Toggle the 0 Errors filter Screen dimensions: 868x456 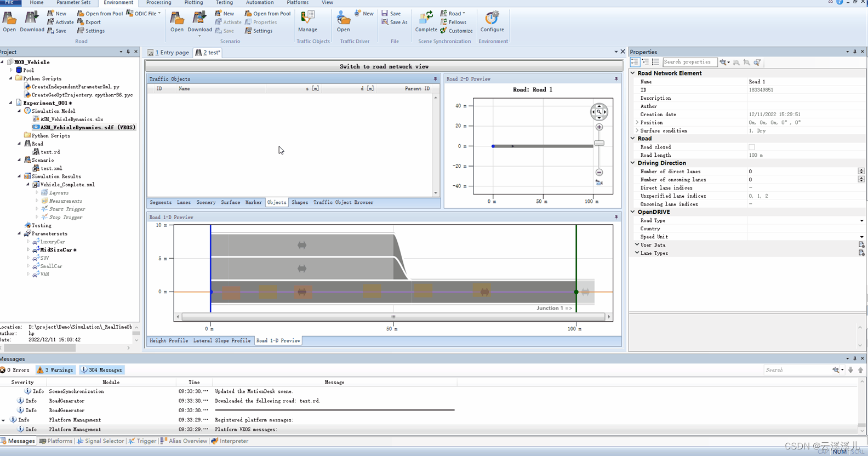pyautogui.click(x=15, y=370)
